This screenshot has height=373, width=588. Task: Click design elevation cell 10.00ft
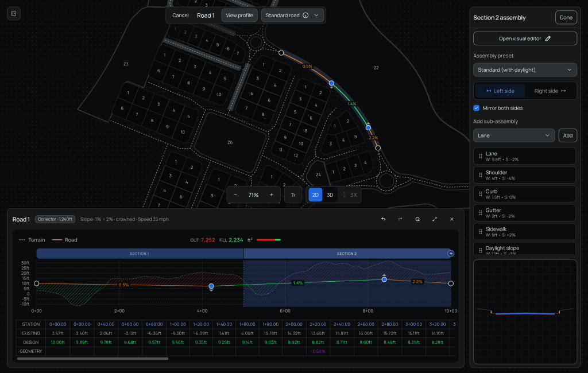(x=58, y=342)
